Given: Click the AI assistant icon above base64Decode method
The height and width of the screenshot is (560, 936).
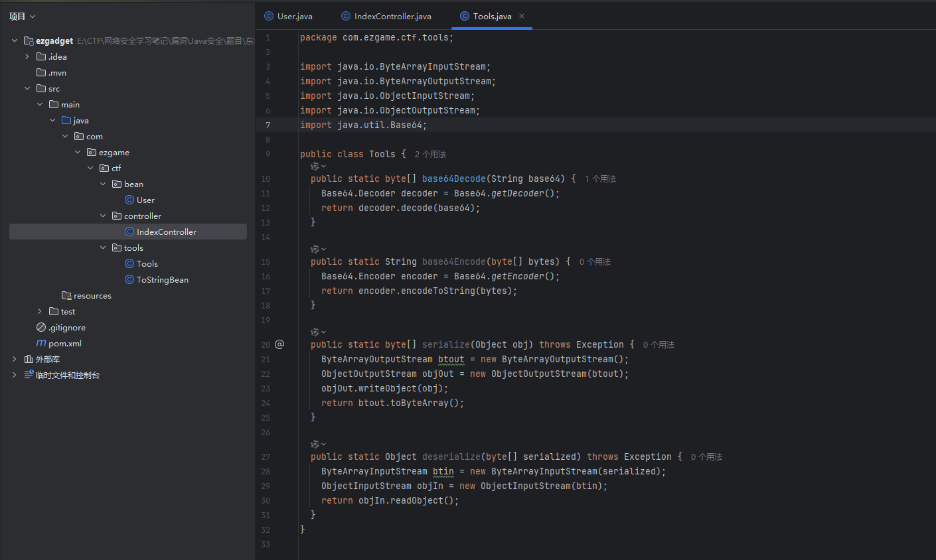Looking at the screenshot, I should point(315,167).
